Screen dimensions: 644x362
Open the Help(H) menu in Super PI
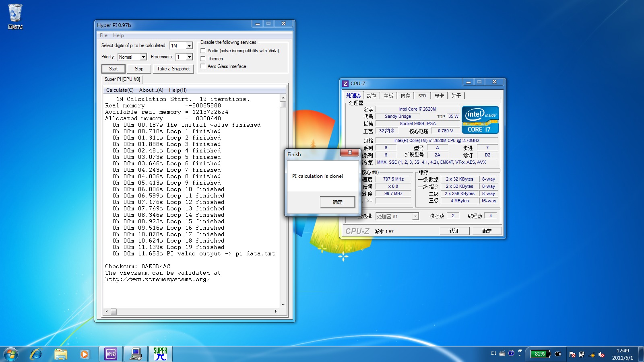point(178,90)
